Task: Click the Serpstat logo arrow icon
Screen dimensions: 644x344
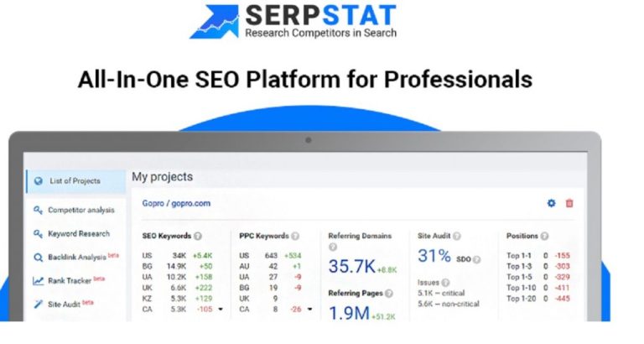Action: pos(215,21)
